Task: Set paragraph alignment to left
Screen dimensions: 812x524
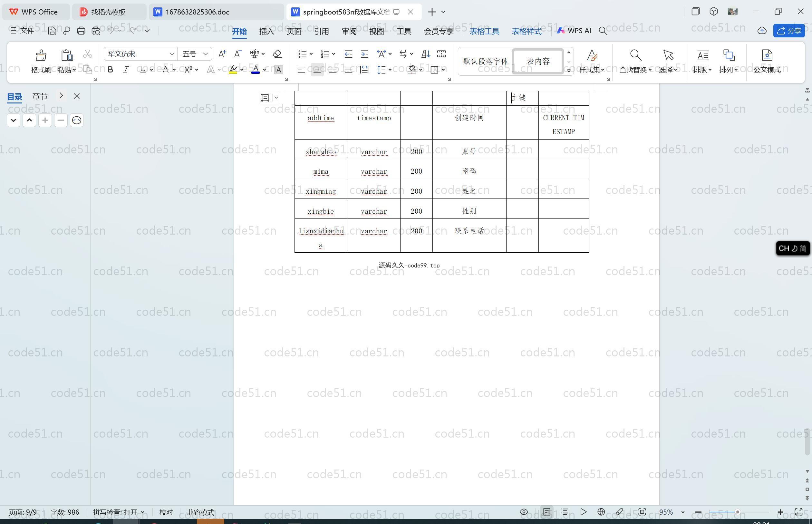Action: tap(301, 70)
